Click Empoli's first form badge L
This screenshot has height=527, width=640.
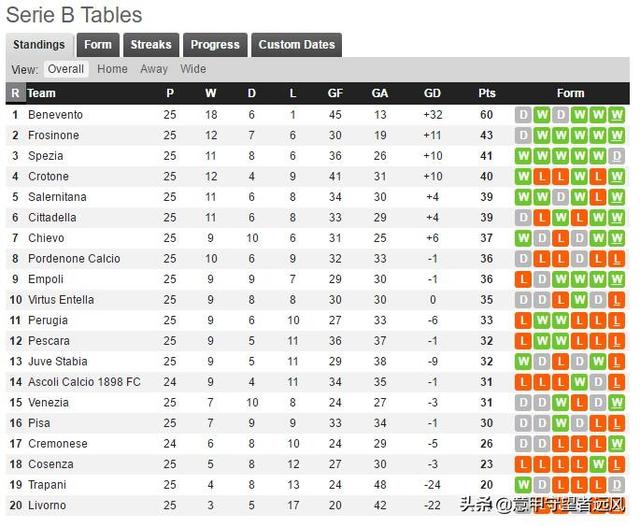[523, 279]
